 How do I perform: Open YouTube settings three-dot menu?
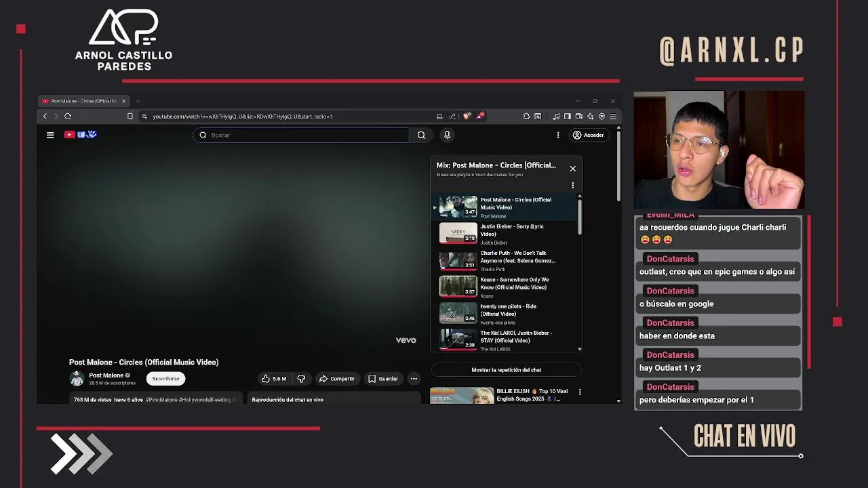coord(558,135)
